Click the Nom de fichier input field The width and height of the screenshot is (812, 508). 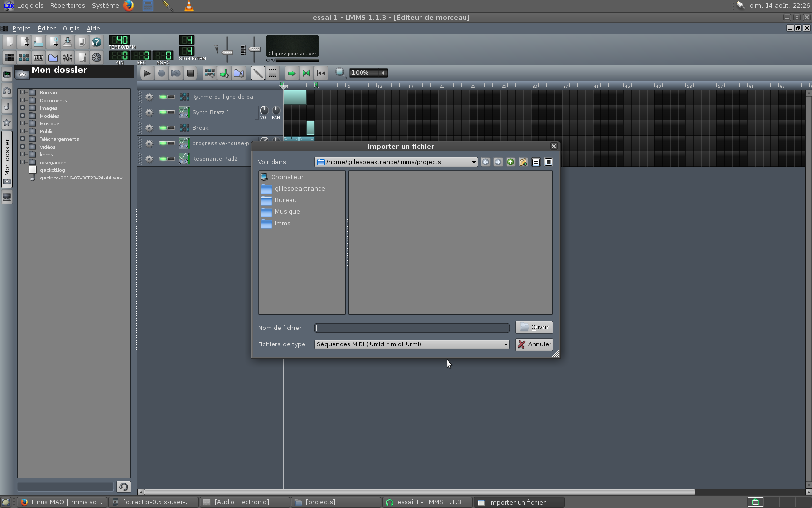click(x=412, y=328)
